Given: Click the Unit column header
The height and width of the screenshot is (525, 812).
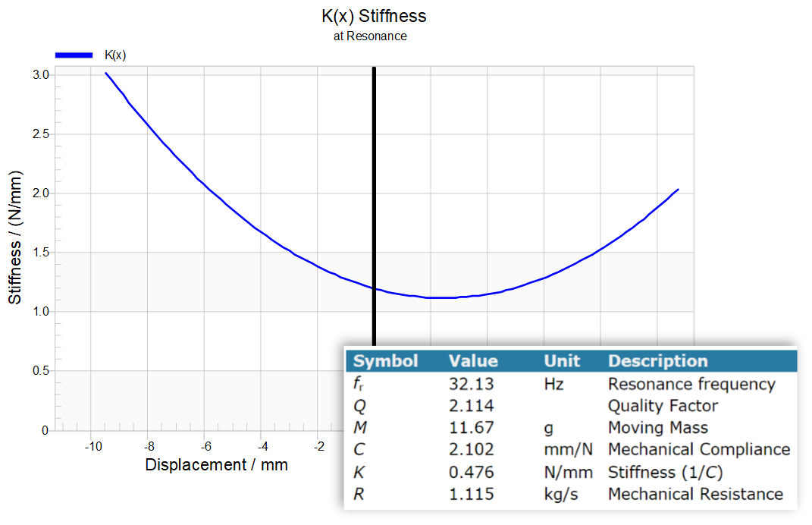Looking at the screenshot, I should (x=562, y=361).
